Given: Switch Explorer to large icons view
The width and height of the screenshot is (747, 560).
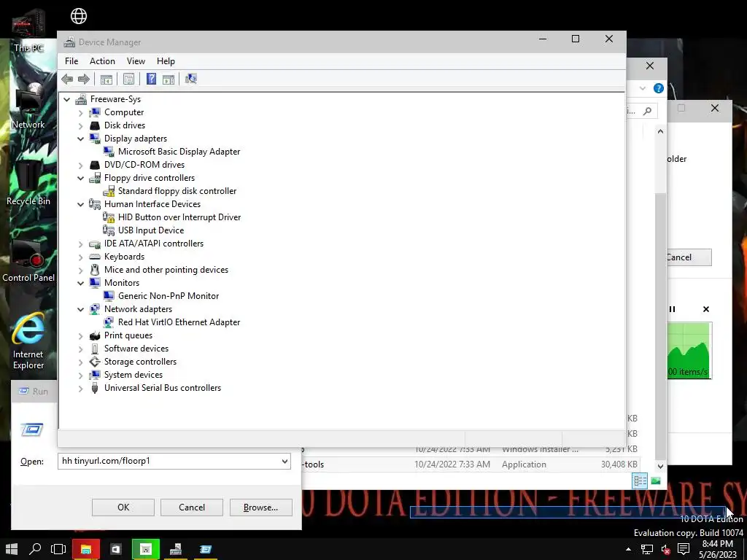Looking at the screenshot, I should point(656,481).
